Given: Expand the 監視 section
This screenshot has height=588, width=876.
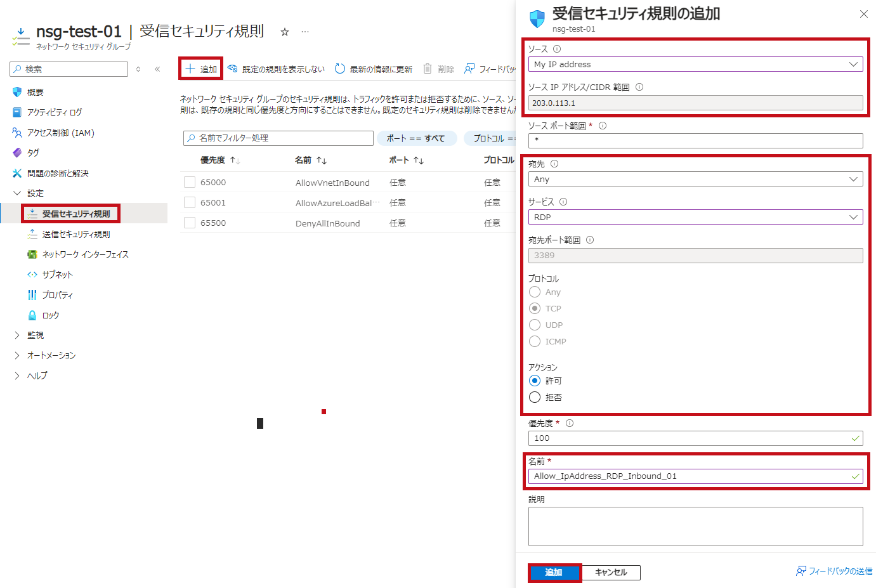Looking at the screenshot, I should click(17, 336).
